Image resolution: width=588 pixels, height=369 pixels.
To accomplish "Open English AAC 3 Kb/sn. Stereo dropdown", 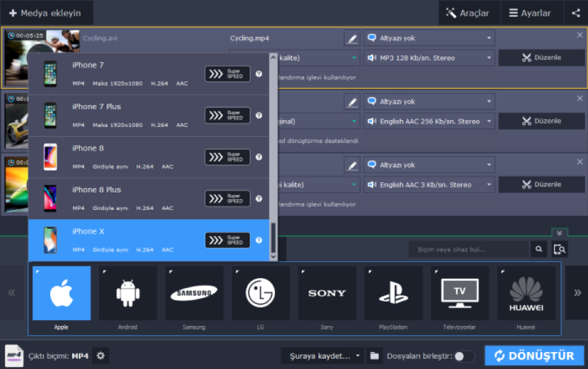I will (430, 184).
